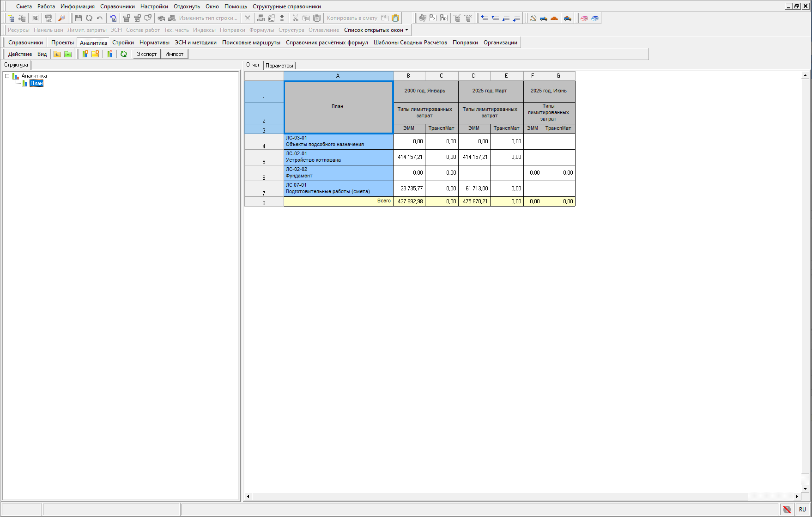812x517 pixels.
Task: Click the PDF export icon
Action: 48,18
